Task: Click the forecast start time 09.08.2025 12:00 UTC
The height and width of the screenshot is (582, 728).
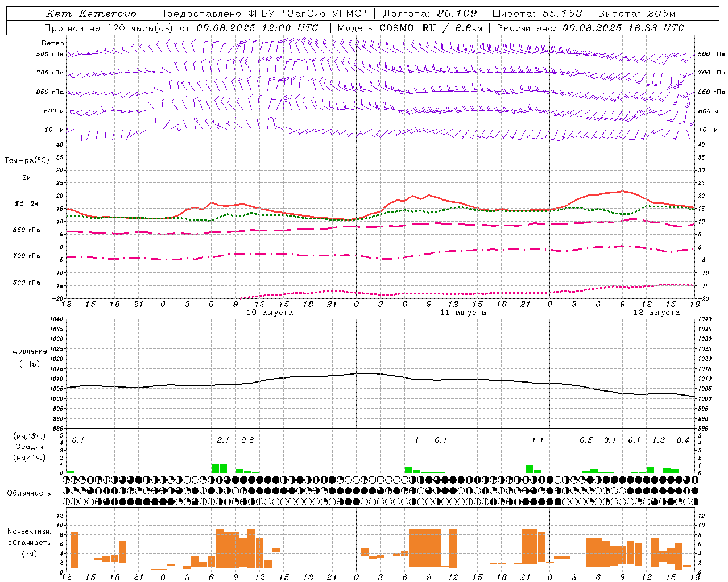Action: [x=257, y=28]
